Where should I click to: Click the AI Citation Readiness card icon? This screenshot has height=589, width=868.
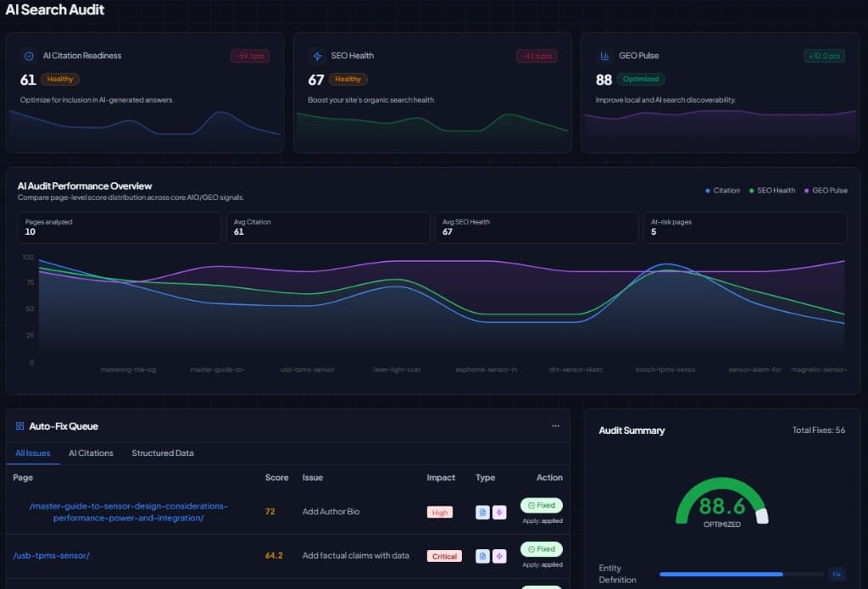pyautogui.click(x=28, y=55)
